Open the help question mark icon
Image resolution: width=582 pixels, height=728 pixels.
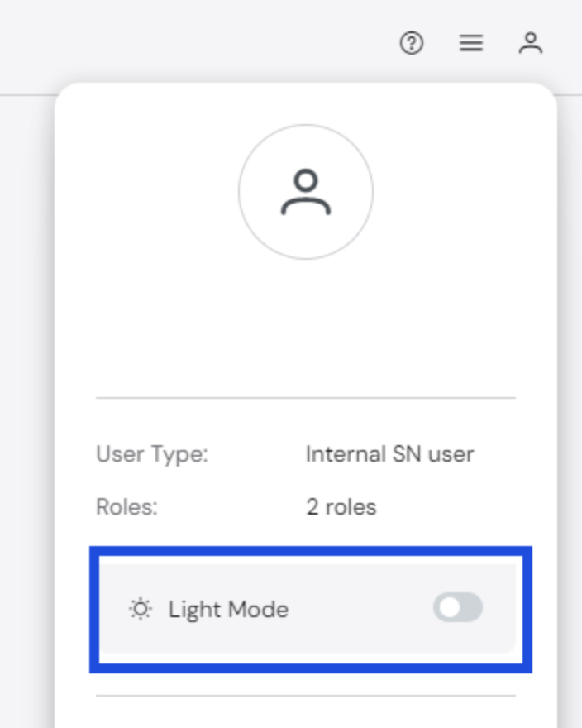[x=412, y=43]
